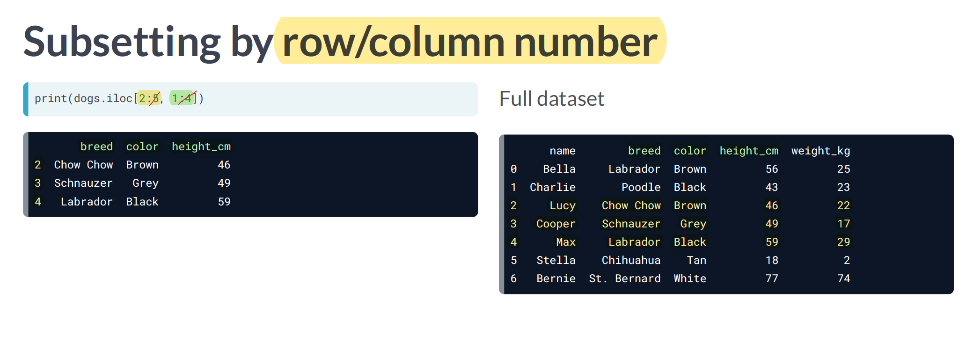Click Charlie's height value 43
Viewport: 980px width, 351px height.
[772, 187]
